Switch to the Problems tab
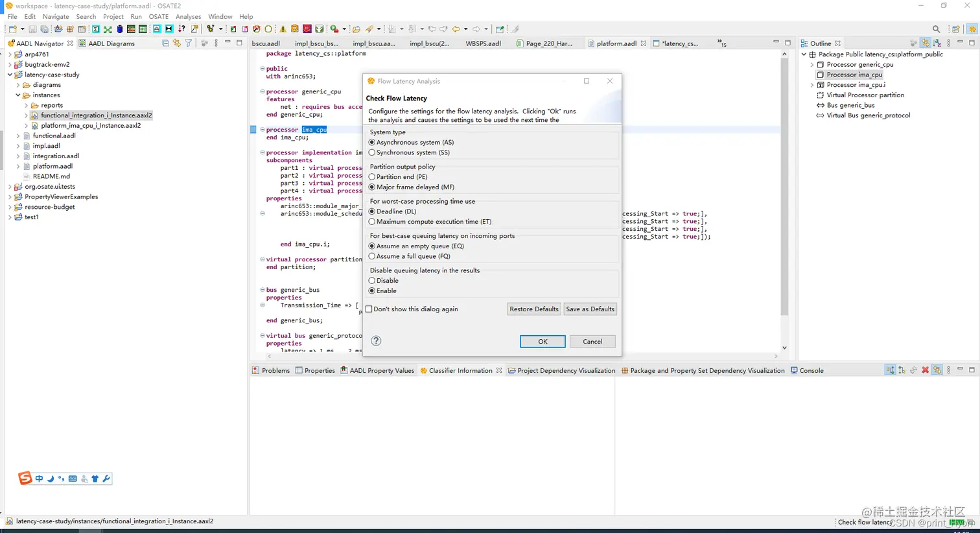Viewport: 980px width, 533px height. click(x=270, y=370)
